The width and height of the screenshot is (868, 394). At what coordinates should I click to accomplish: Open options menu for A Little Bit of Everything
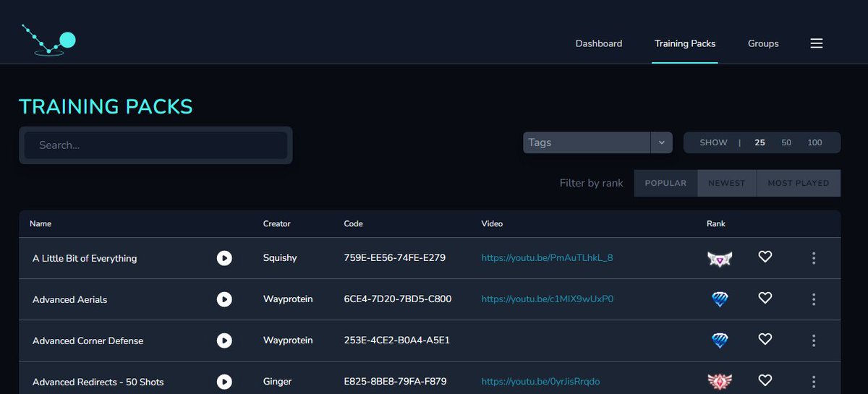tap(814, 258)
